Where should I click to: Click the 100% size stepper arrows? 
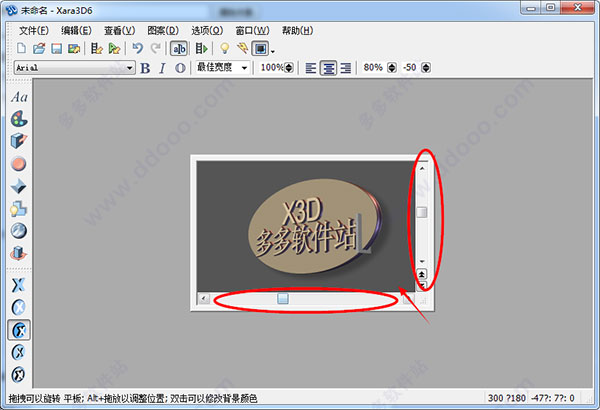tap(289, 68)
